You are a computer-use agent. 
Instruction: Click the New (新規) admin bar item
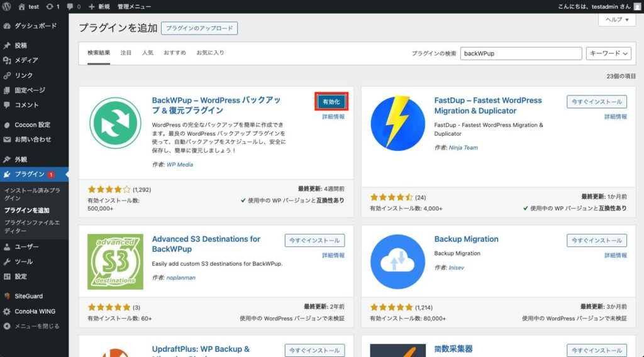coord(99,6)
